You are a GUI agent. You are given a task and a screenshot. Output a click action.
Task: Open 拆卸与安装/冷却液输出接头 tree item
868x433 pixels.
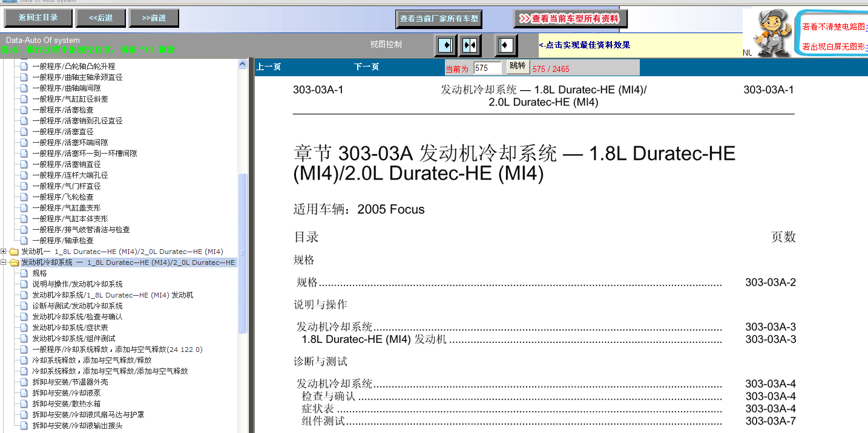coord(77,426)
